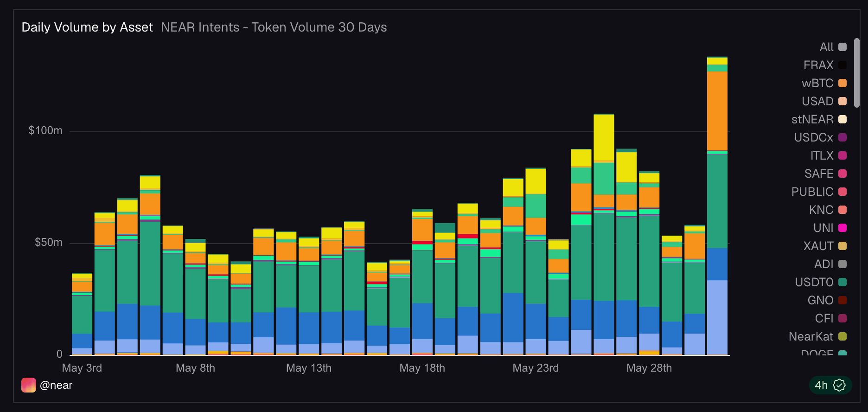Click the May 13th x-axis label

[x=309, y=368]
